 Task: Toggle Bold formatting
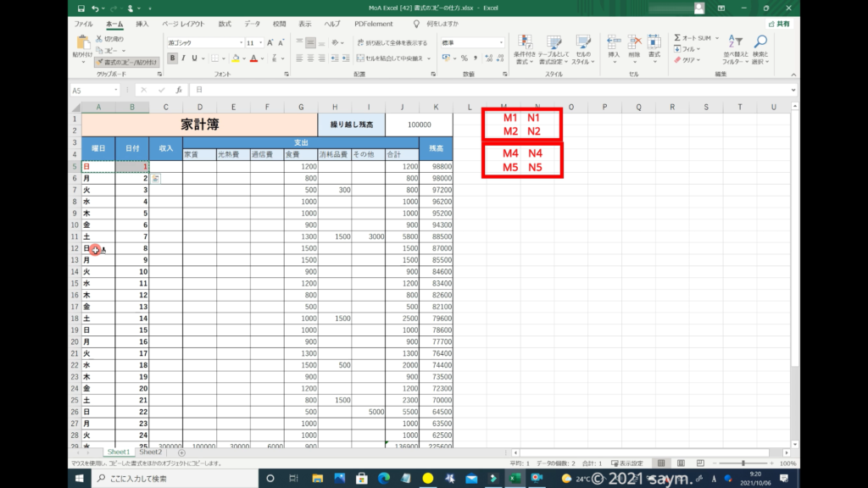[x=173, y=58]
